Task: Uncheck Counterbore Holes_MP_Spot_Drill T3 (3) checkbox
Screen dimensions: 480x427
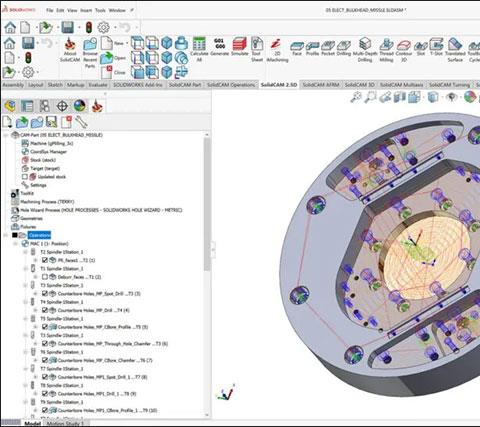Action: 45,293
